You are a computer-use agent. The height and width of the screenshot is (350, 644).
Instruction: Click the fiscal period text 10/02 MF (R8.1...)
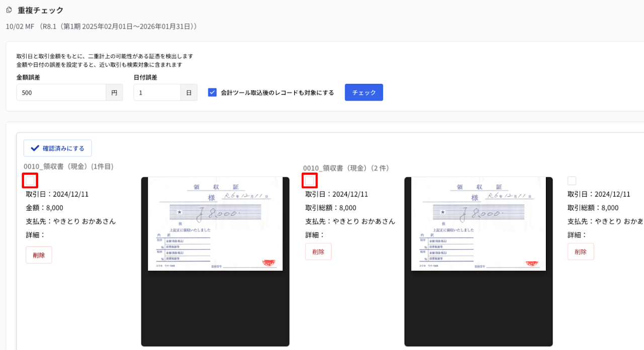pos(101,26)
